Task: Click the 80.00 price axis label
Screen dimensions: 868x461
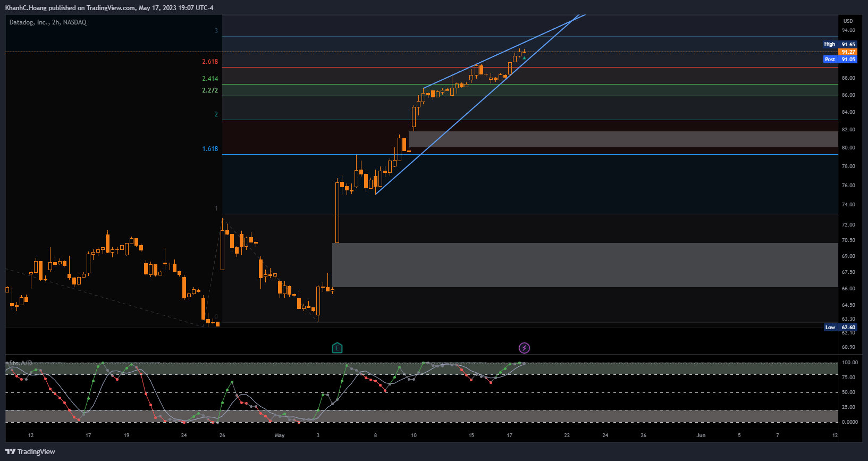Action: (x=848, y=148)
